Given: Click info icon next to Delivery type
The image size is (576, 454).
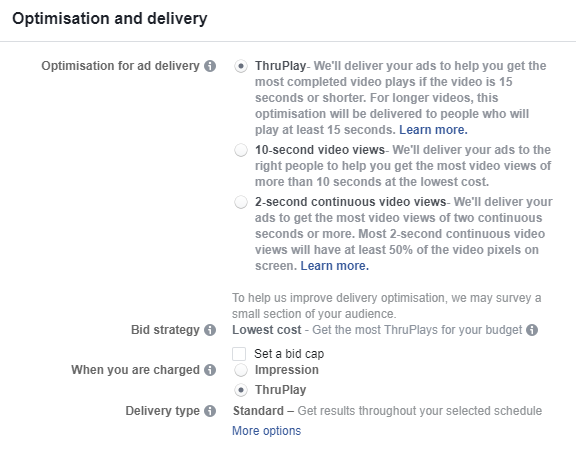Looking at the screenshot, I should (x=210, y=411).
